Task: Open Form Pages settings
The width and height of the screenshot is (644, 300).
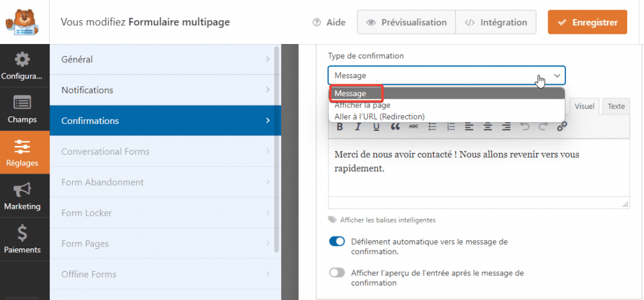Action: coord(165,243)
